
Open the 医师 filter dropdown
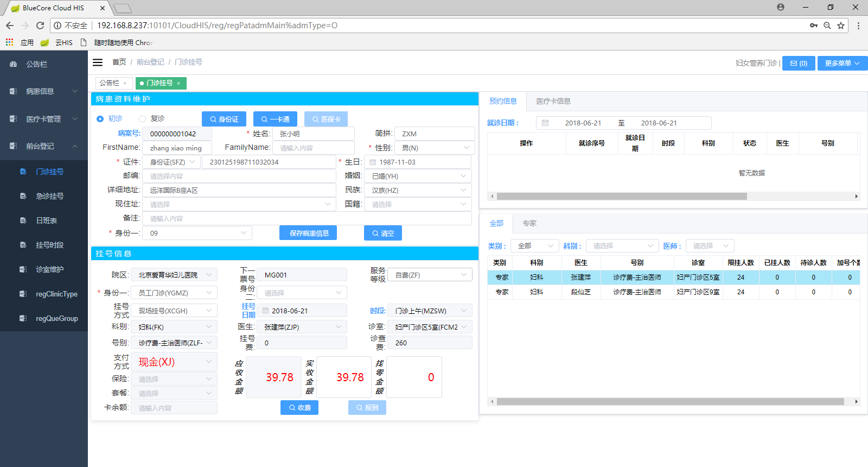click(710, 246)
